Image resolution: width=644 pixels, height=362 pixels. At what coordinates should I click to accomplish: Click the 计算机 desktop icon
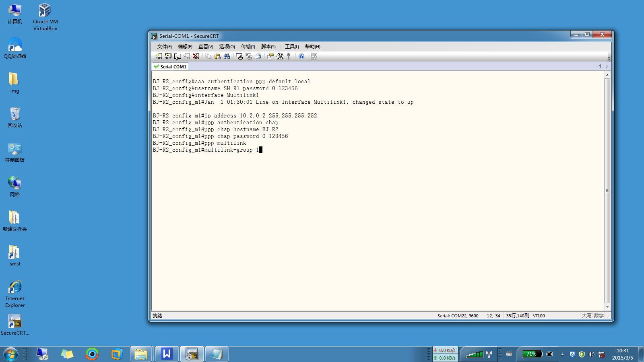tap(15, 14)
